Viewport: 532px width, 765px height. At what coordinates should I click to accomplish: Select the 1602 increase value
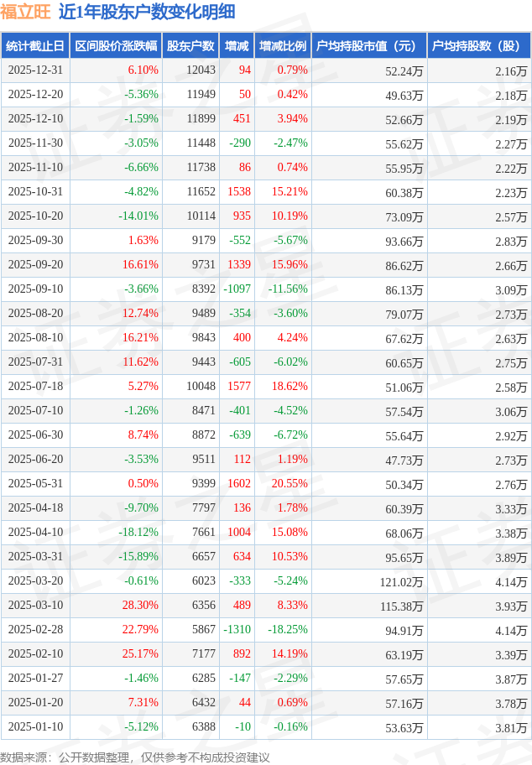[239, 484]
